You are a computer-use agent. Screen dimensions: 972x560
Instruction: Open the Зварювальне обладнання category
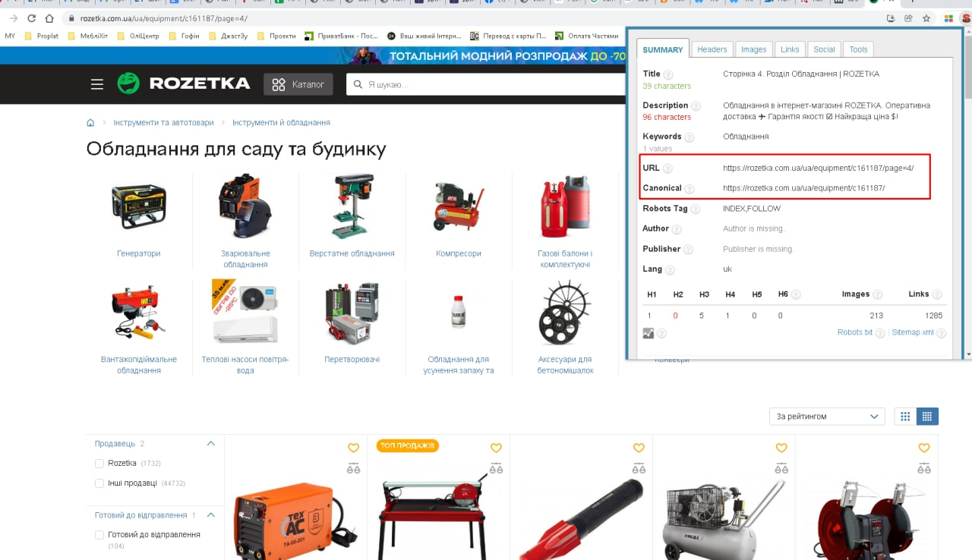pos(247,259)
